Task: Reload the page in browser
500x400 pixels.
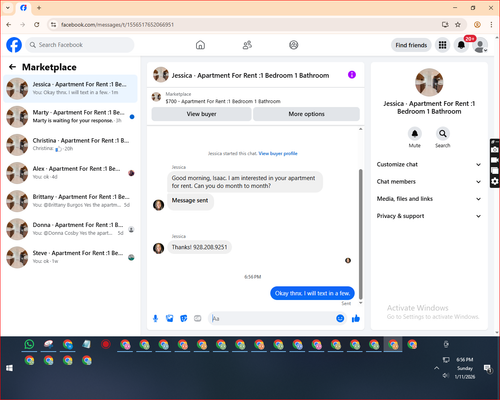Action: point(37,24)
